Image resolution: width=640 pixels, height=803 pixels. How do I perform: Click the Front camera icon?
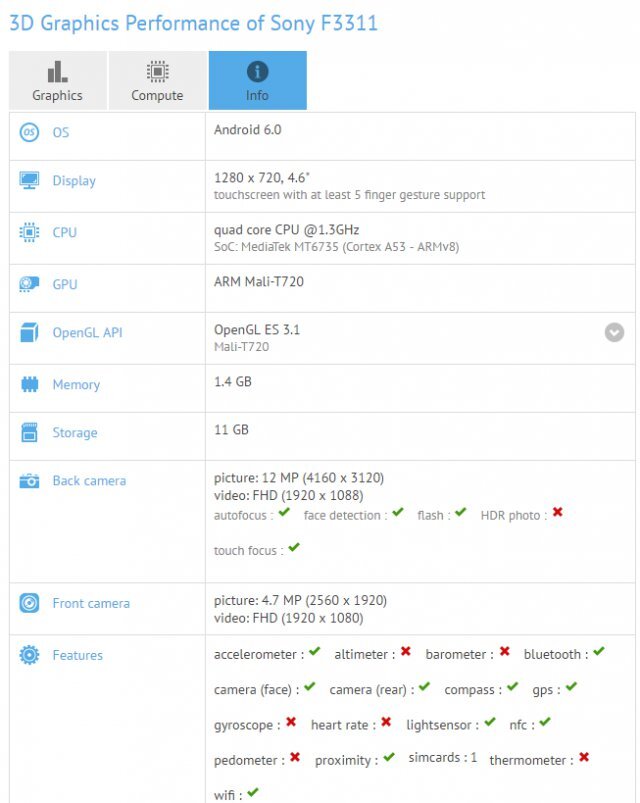(30, 604)
